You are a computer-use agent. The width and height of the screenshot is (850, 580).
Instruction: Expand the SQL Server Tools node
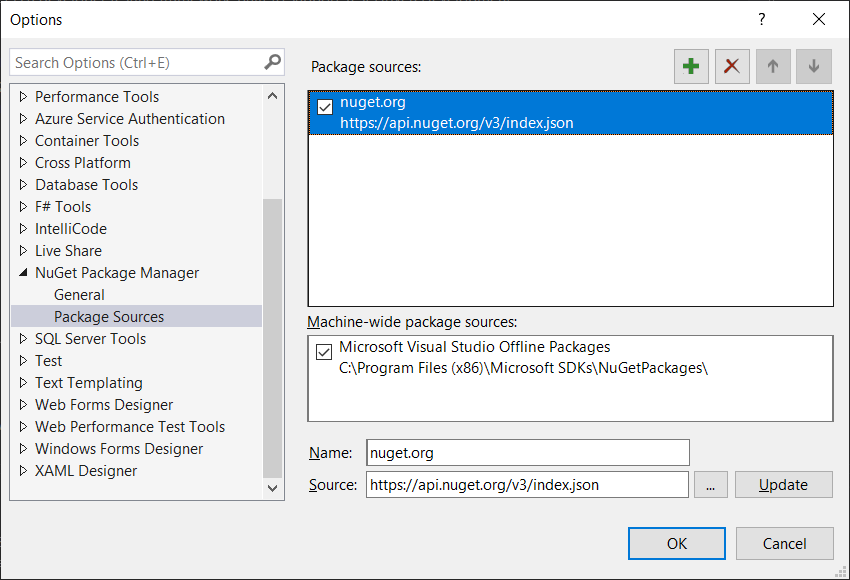point(23,338)
